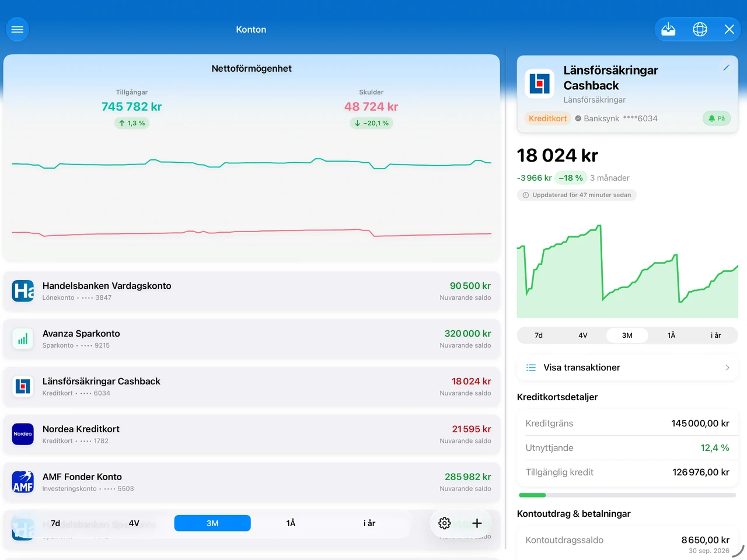Select 4V range in bottom net worth bar
747x560 pixels.
pyautogui.click(x=134, y=523)
